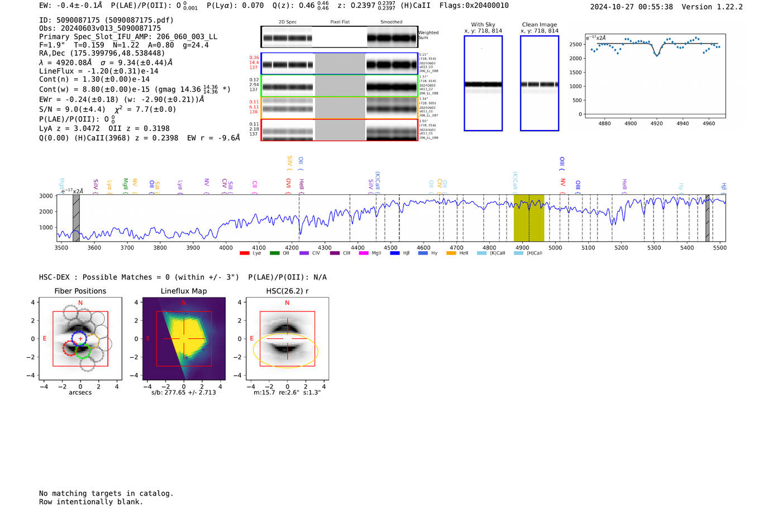782x532 pixels.
Task: Click the Cont(n) value line
Action: pos(94,79)
